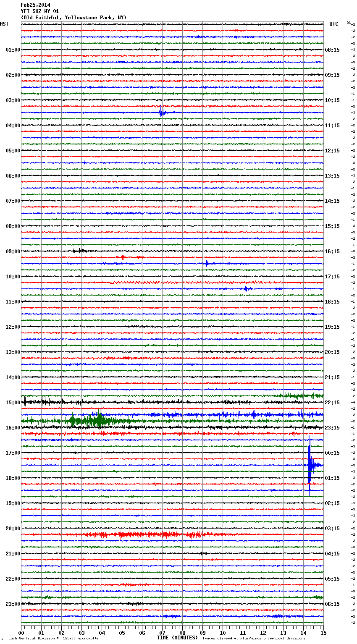Click minute 08 tick label on time axis
This screenshot has height=644, width=357.
pyautogui.click(x=182, y=633)
